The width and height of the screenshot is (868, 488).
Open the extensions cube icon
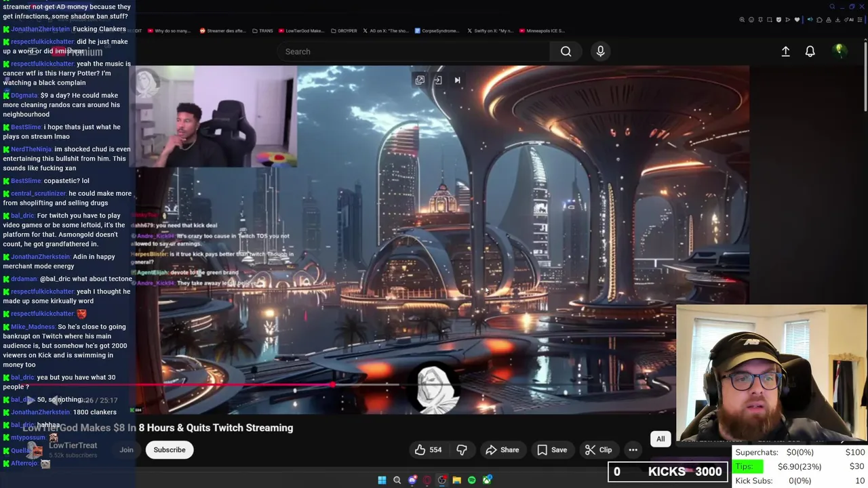tap(819, 20)
